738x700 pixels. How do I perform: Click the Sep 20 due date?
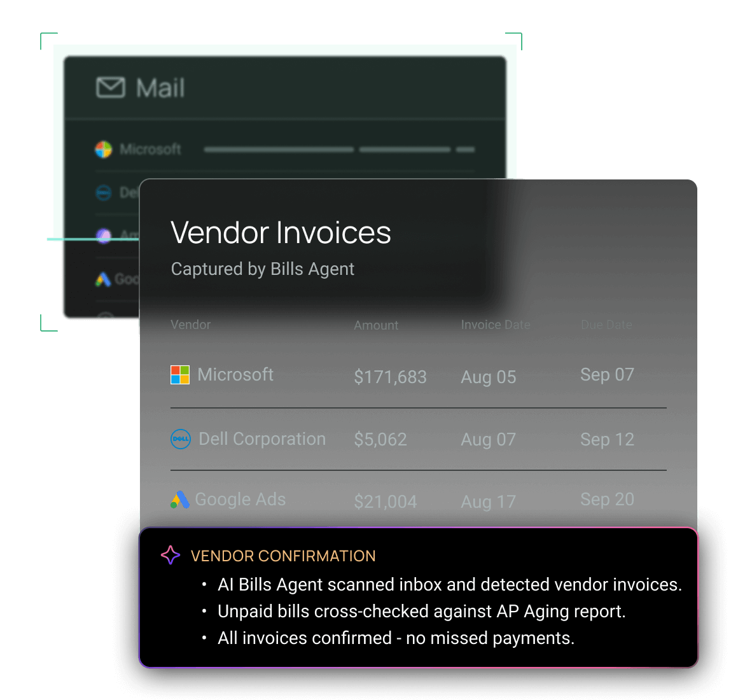click(607, 500)
